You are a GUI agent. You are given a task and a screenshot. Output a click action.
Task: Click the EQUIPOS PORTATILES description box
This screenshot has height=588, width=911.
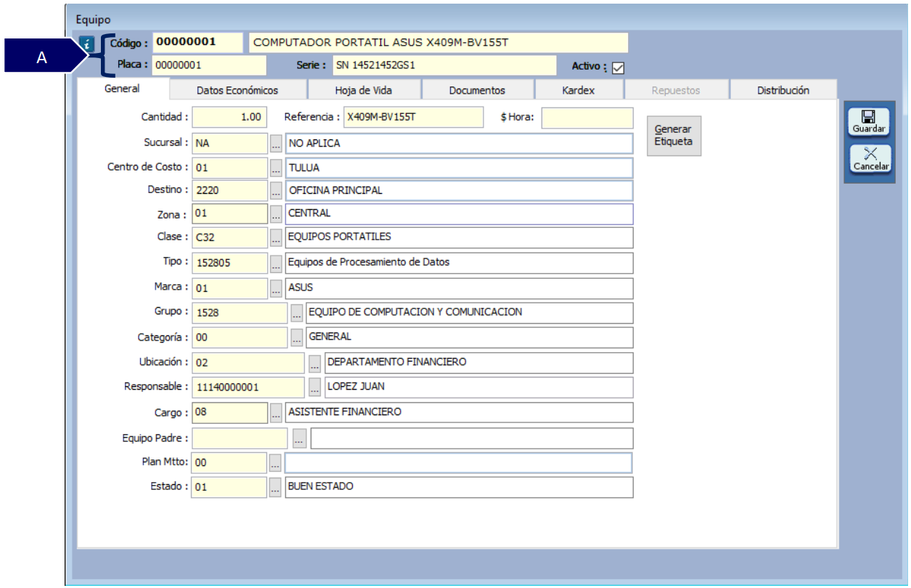click(459, 237)
